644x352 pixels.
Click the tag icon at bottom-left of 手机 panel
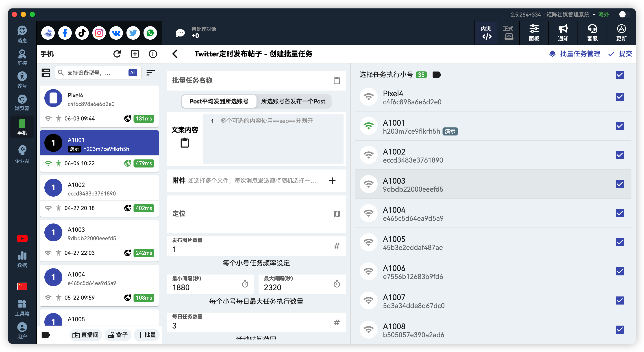pyautogui.click(x=46, y=335)
